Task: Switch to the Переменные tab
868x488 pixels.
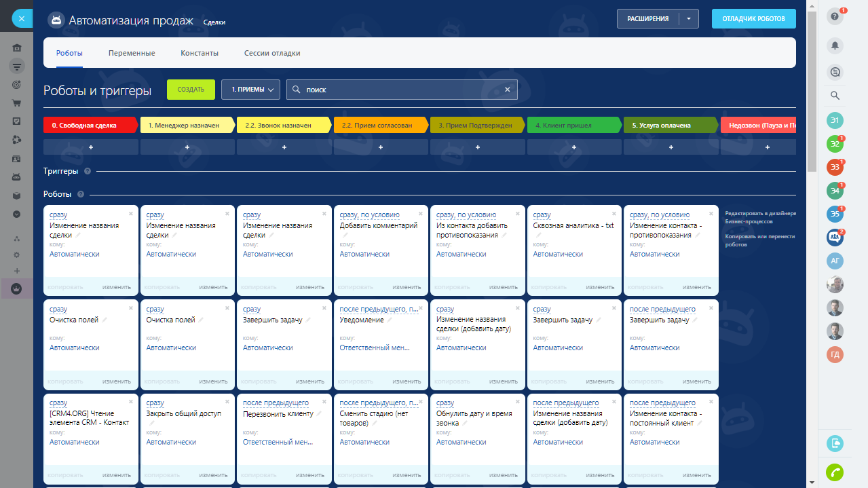Action: 132,53
